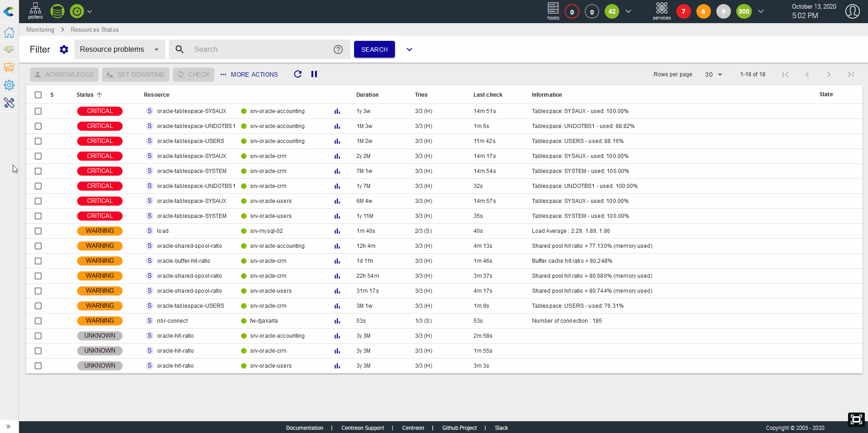Screen dimensions: 868x433
Task: Open the Resource problems filter dropdown
Action: (119, 49)
